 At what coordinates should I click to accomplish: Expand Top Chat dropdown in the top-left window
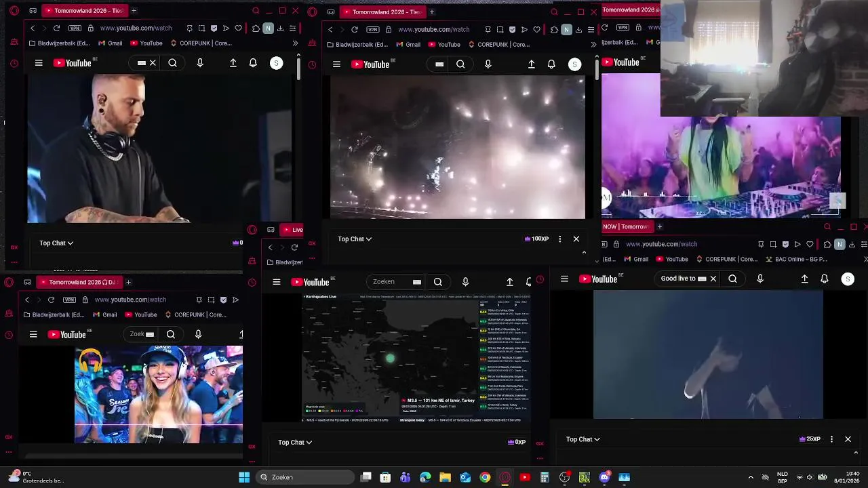click(x=56, y=243)
